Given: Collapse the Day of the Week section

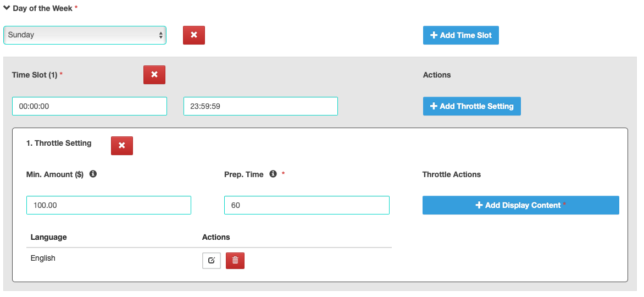Looking at the screenshot, I should pyautogui.click(x=7, y=8).
